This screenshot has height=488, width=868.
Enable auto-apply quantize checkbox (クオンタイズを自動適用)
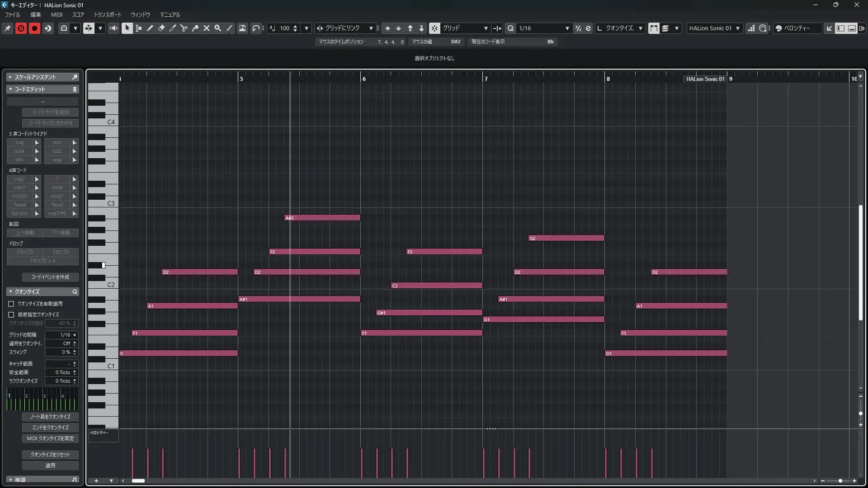11,304
